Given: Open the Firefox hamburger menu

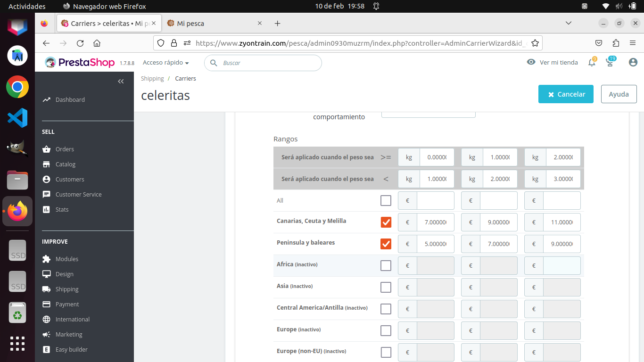Looking at the screenshot, I should (x=633, y=43).
